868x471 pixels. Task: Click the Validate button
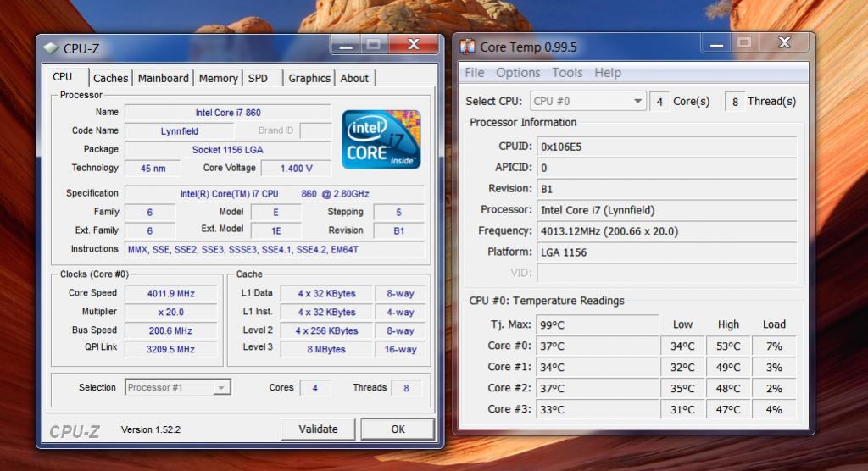click(319, 429)
